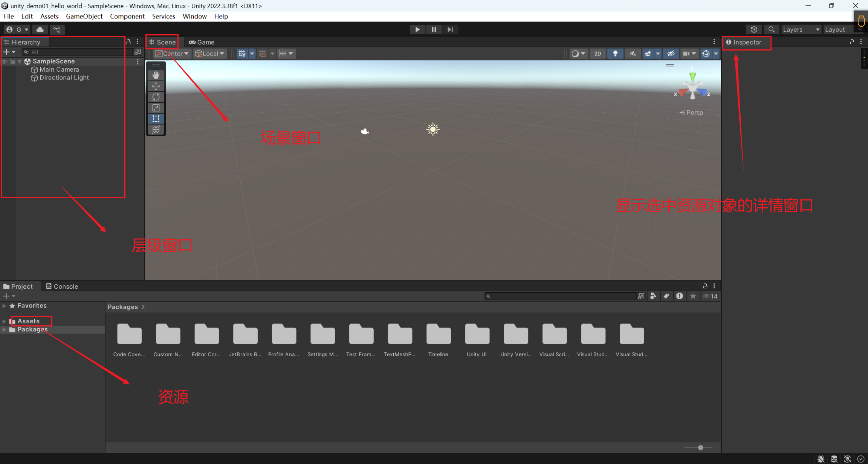868x464 pixels.
Task: Open the Layers dropdown
Action: 801,29
